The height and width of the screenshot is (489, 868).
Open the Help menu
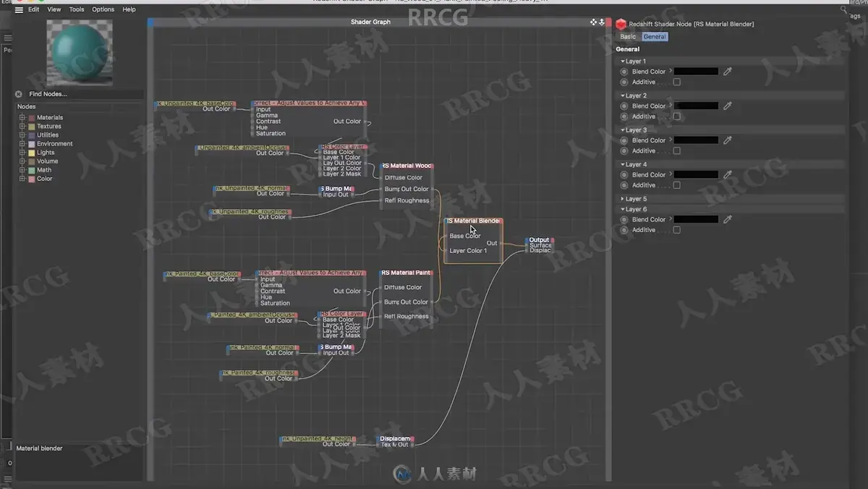coord(129,9)
